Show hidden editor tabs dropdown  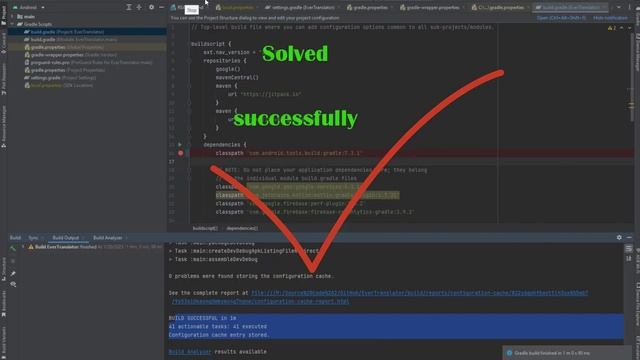click(619, 7)
